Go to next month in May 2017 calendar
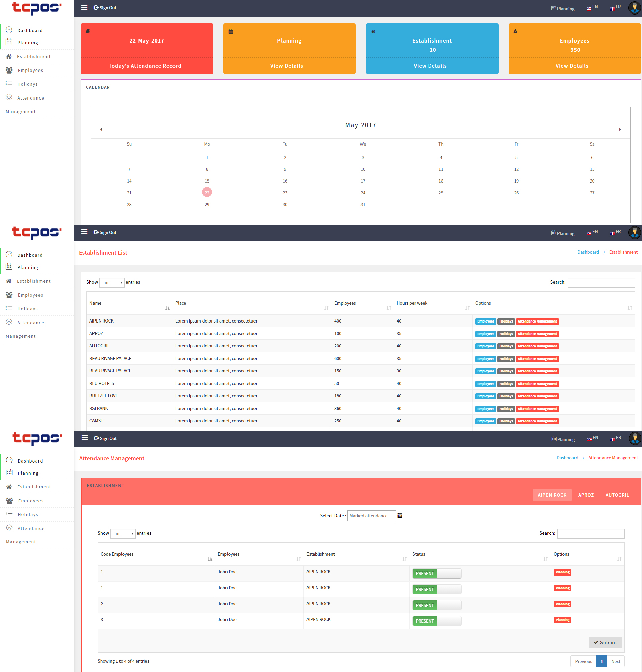642x672 pixels. pos(620,129)
